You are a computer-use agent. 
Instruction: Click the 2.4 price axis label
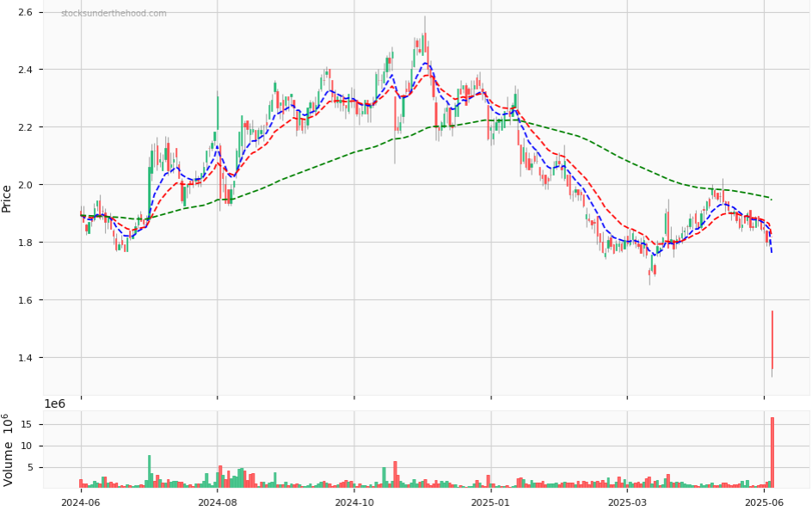[25, 70]
